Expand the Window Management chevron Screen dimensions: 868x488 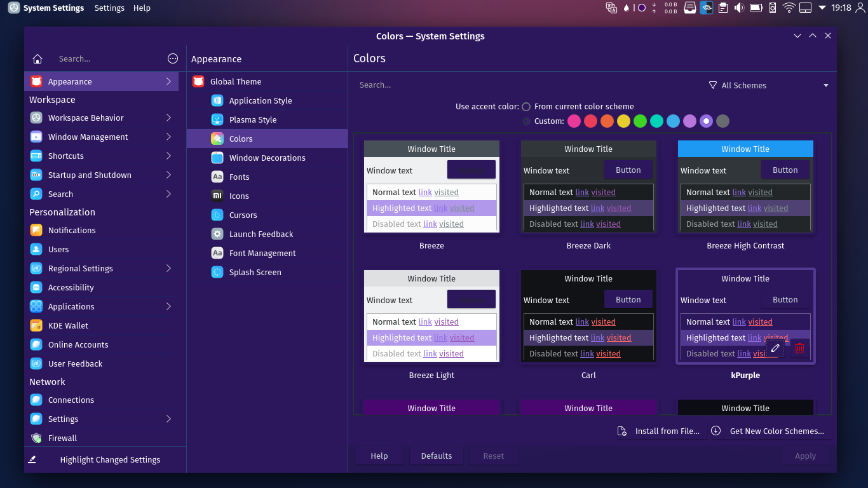point(168,137)
